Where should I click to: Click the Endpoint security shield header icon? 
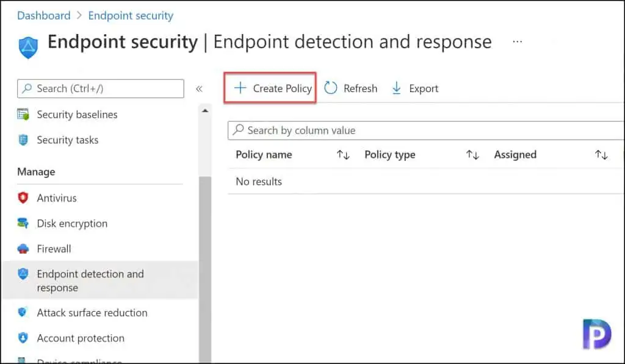click(28, 47)
